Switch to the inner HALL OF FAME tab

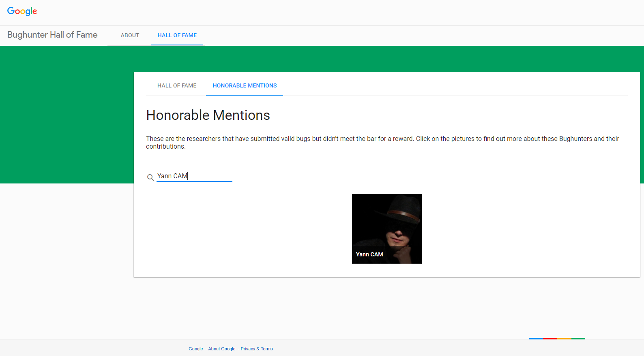click(177, 85)
